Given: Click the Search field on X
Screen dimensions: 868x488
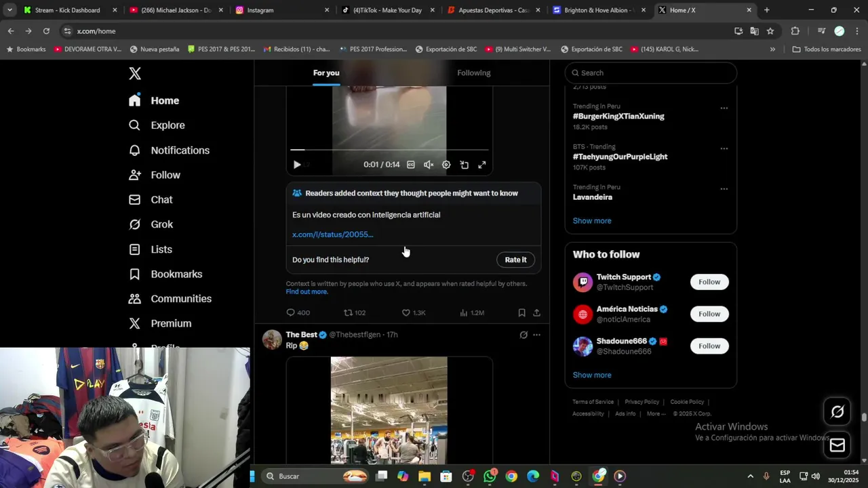Looking at the screenshot, I should tap(651, 73).
